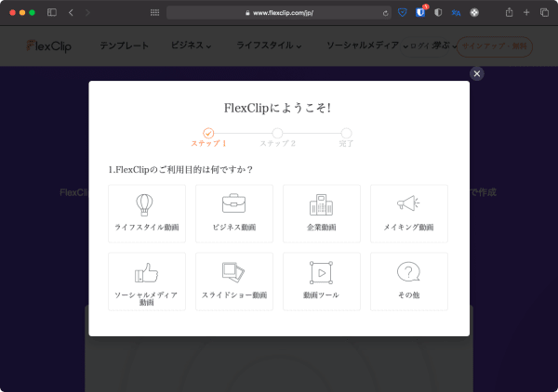Pick the 企業動画 building card

pyautogui.click(x=322, y=214)
